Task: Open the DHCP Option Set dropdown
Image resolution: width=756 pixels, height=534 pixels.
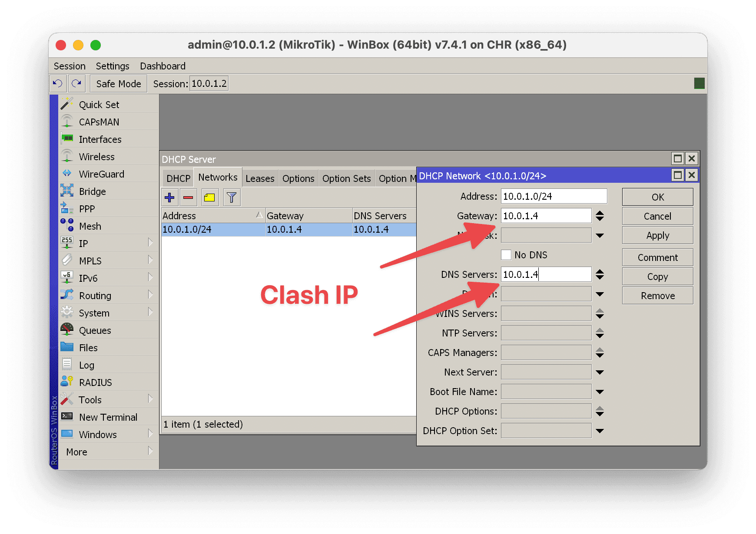Action: 600,430
